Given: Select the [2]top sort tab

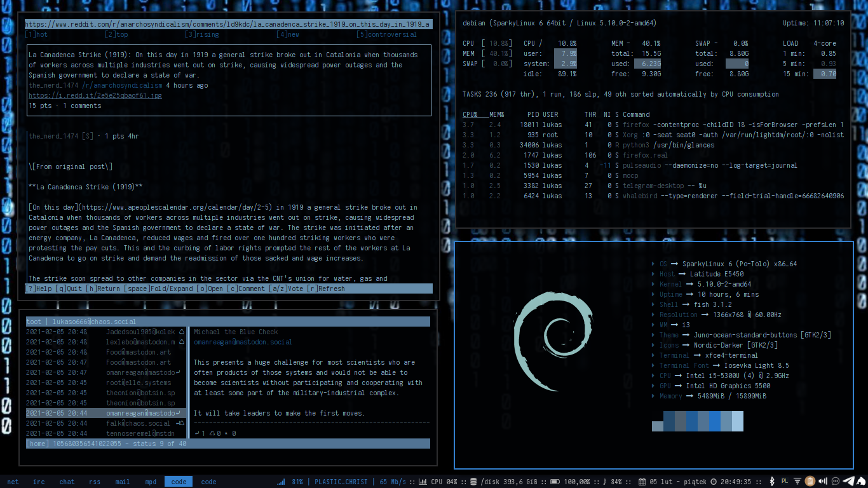Looking at the screenshot, I should (x=116, y=34).
